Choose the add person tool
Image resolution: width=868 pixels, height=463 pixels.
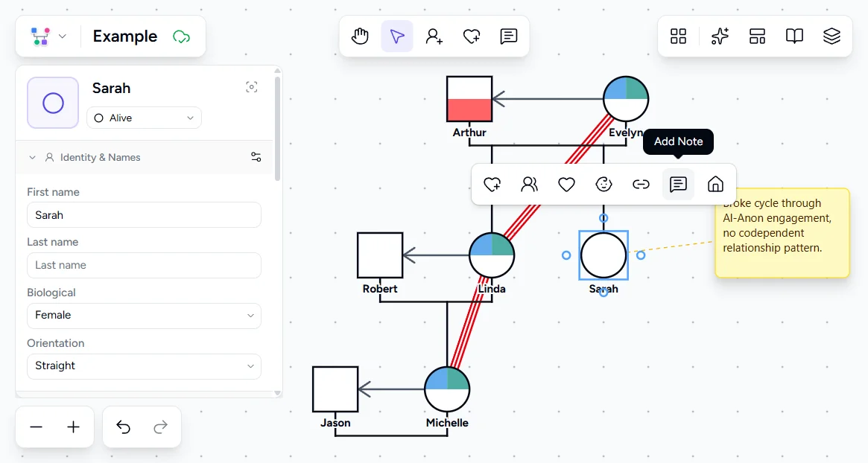pos(434,36)
